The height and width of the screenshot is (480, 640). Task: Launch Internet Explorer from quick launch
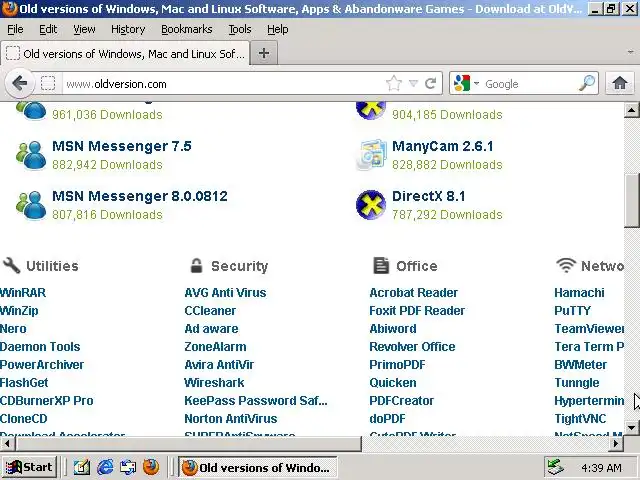click(105, 467)
